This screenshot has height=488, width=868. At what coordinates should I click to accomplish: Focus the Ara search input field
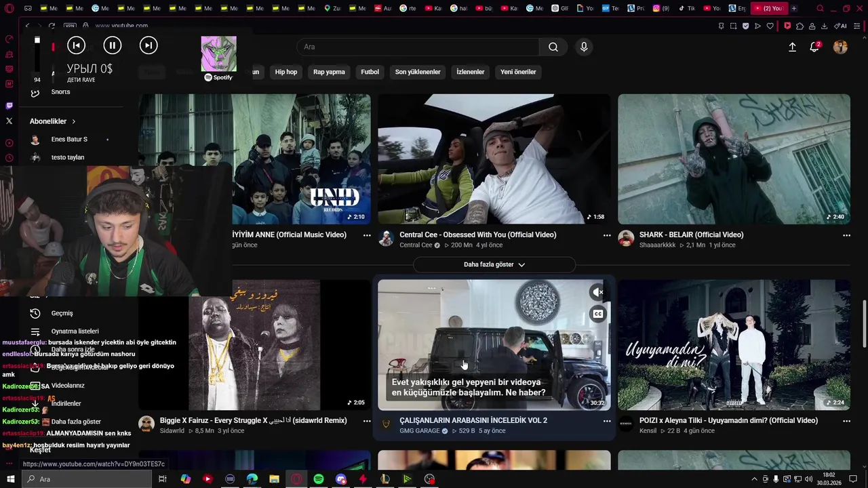418,47
